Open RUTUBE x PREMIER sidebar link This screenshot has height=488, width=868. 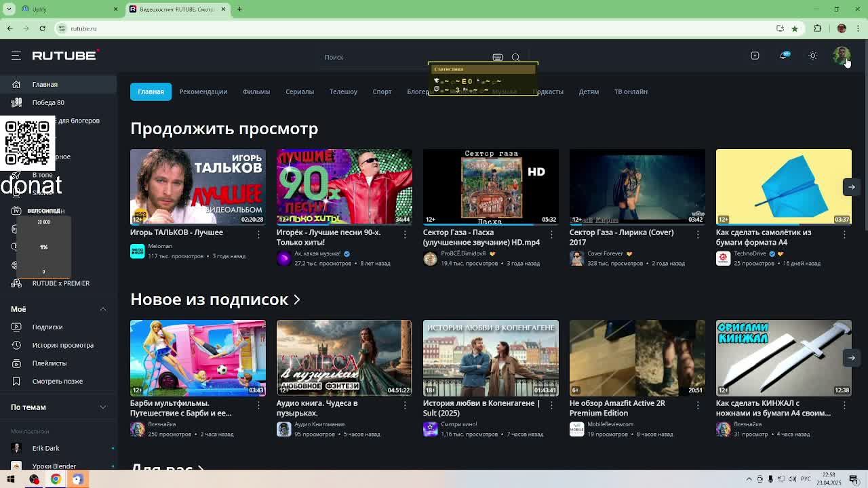pos(58,283)
